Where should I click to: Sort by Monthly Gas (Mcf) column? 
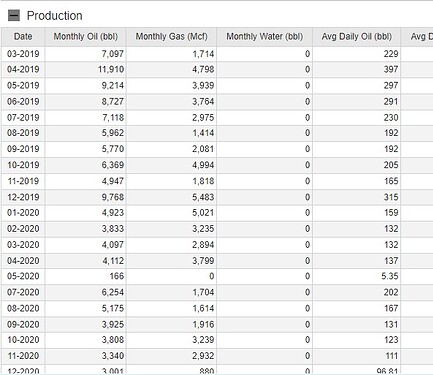(171, 36)
